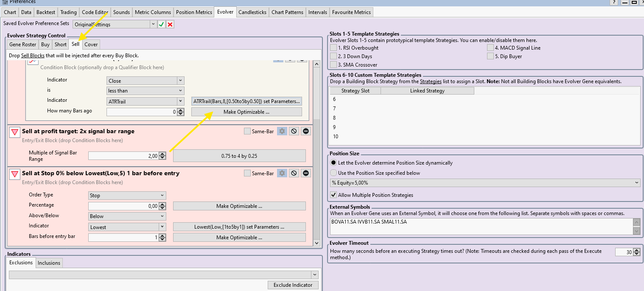This screenshot has height=291, width=644.
Task: Click disable icon on Sell at profit target block
Action: coord(294,132)
